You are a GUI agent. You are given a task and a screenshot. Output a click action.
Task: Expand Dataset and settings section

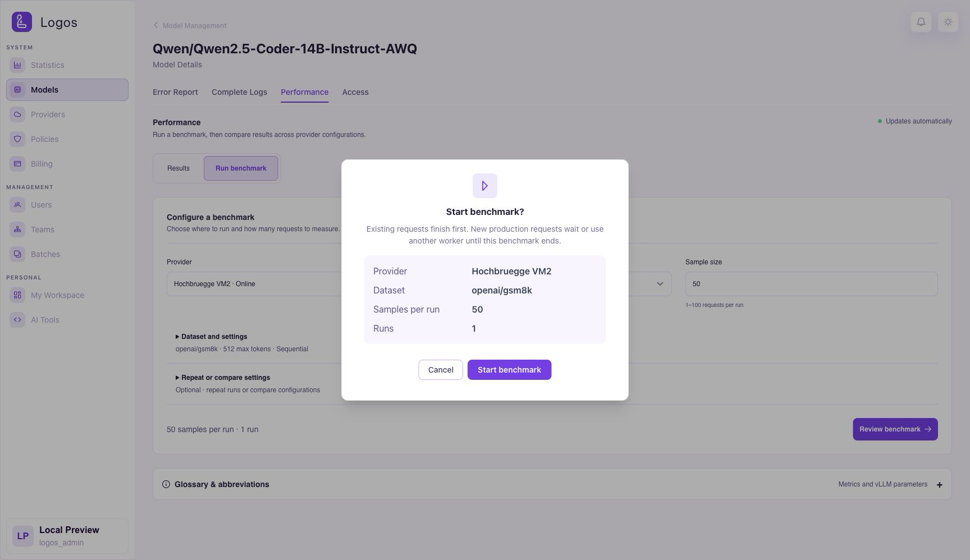(x=212, y=337)
